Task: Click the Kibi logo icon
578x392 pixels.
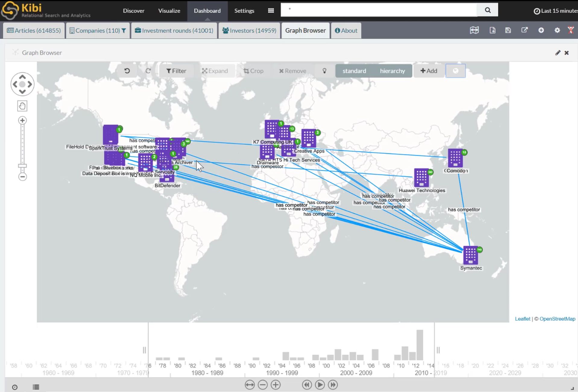Action: tap(10, 10)
